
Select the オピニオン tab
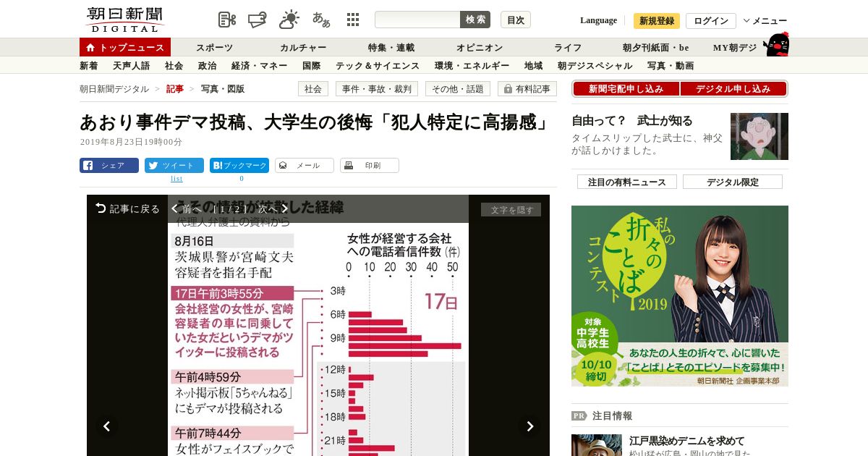point(480,48)
